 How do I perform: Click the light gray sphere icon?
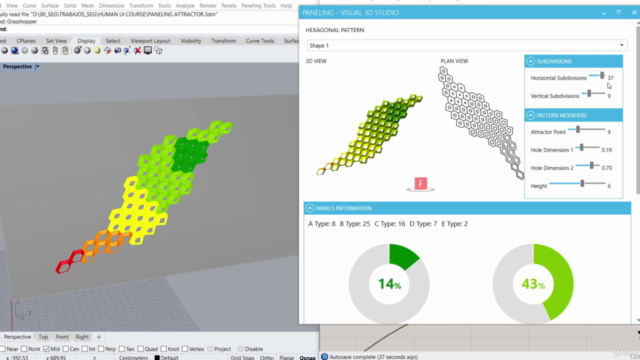pyautogui.click(x=87, y=51)
